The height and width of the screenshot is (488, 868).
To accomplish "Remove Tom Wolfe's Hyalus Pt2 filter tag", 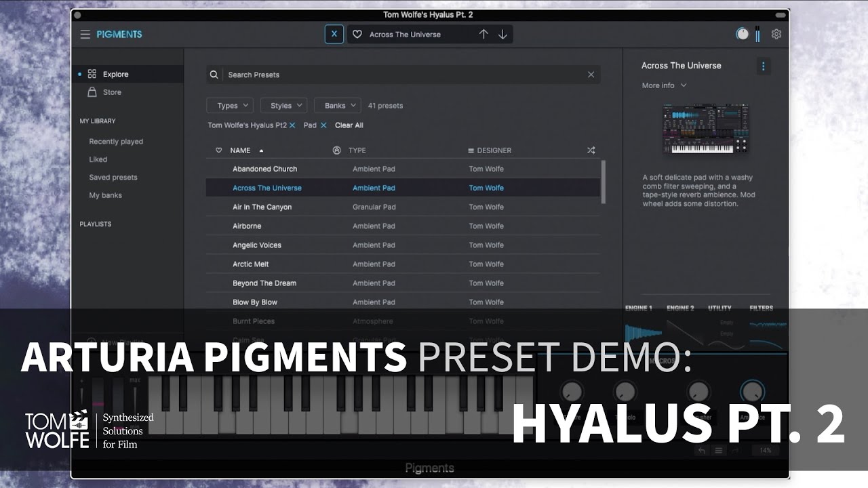I will [292, 125].
